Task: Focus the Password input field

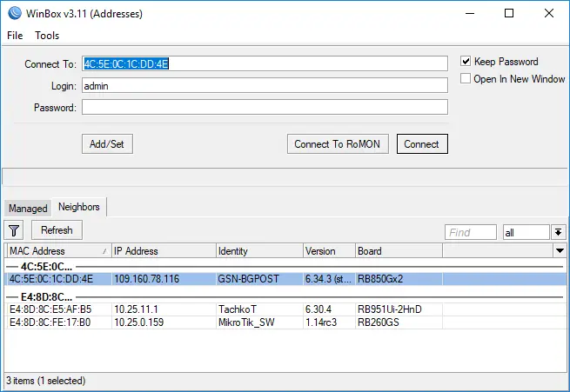Action: (265, 108)
